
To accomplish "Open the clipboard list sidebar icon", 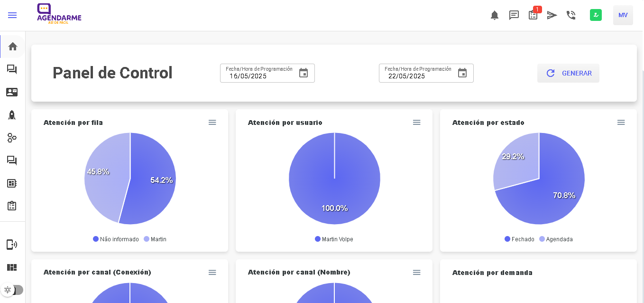I will coord(12,206).
